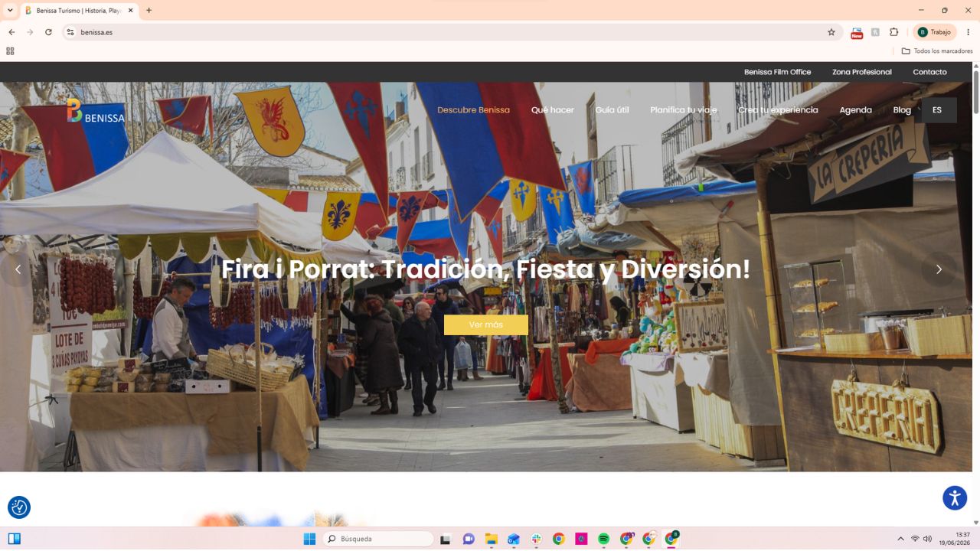Open Slack from taskbar
This screenshot has width=980, height=551.
coord(536,539)
